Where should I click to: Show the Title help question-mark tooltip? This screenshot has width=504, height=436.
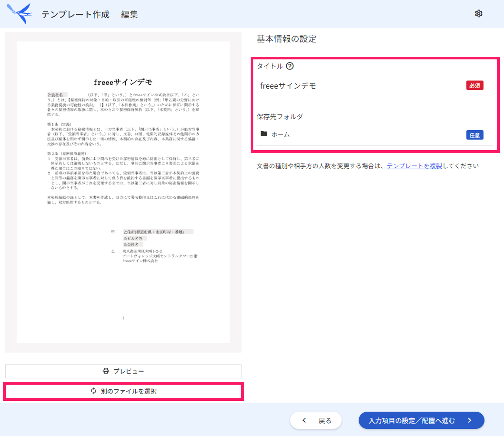[290, 66]
